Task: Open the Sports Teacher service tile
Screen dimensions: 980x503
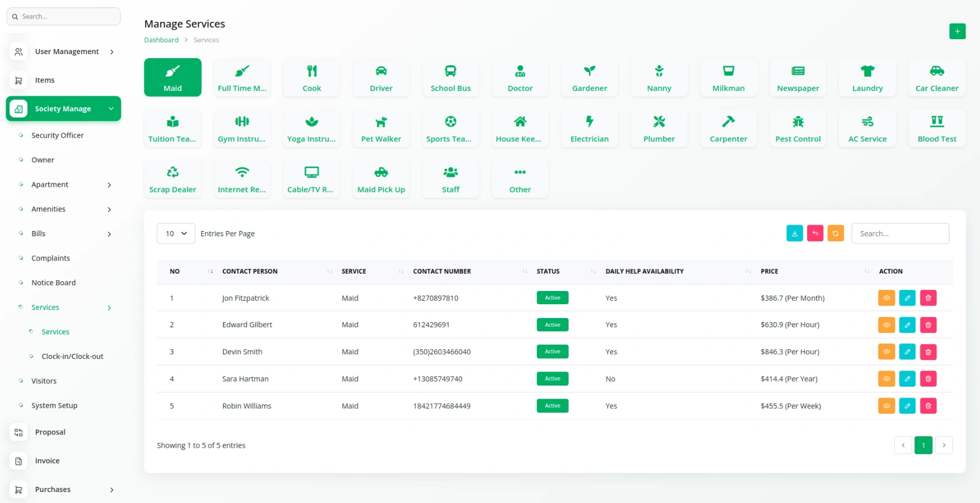Action: coord(451,128)
